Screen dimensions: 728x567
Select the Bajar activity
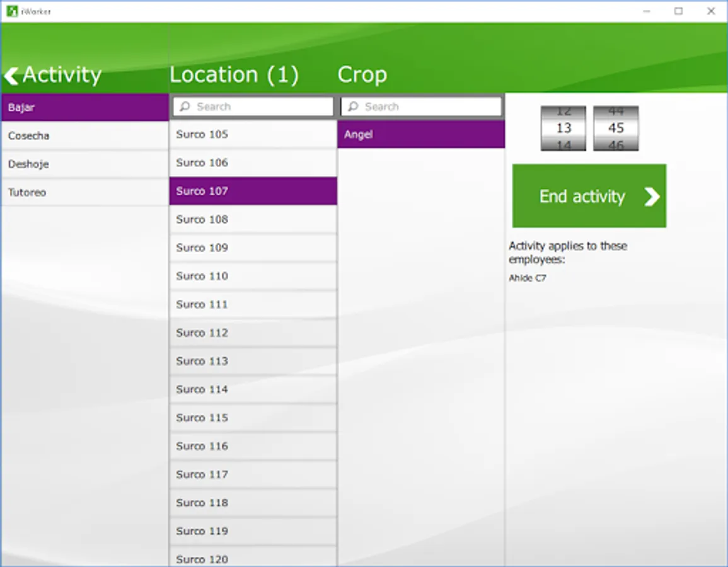(85, 108)
